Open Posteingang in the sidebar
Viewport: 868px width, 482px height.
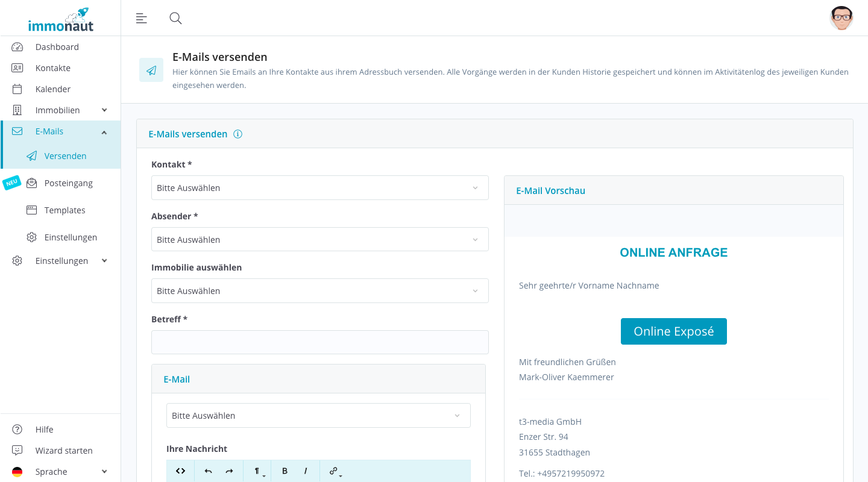[x=68, y=183]
